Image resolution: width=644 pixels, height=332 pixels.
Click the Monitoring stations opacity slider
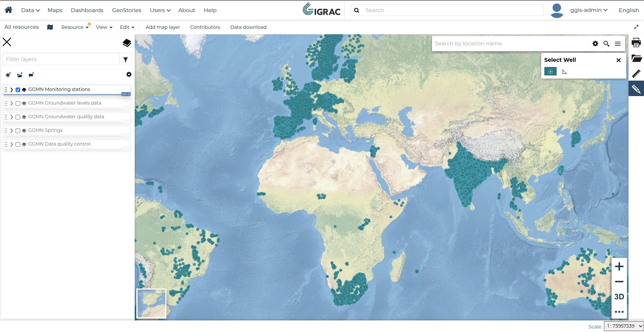(67, 94)
